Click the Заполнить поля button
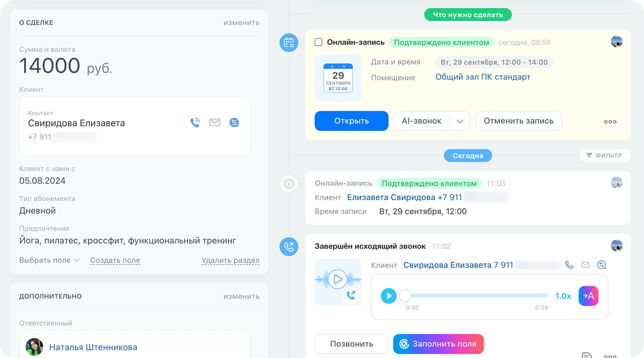This screenshot has width=644, height=358. pos(438,344)
